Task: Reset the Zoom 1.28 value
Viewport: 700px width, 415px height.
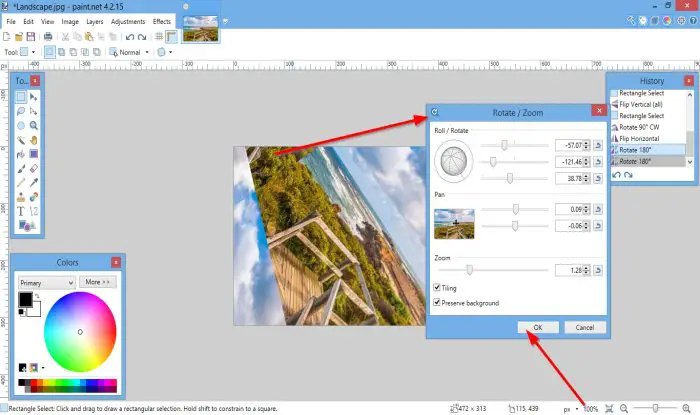Action: point(598,270)
